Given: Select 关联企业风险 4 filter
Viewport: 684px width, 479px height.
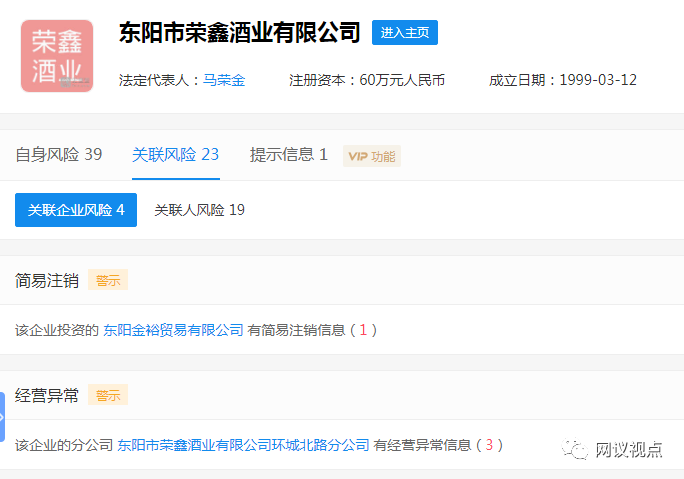Looking at the screenshot, I should 76,210.
